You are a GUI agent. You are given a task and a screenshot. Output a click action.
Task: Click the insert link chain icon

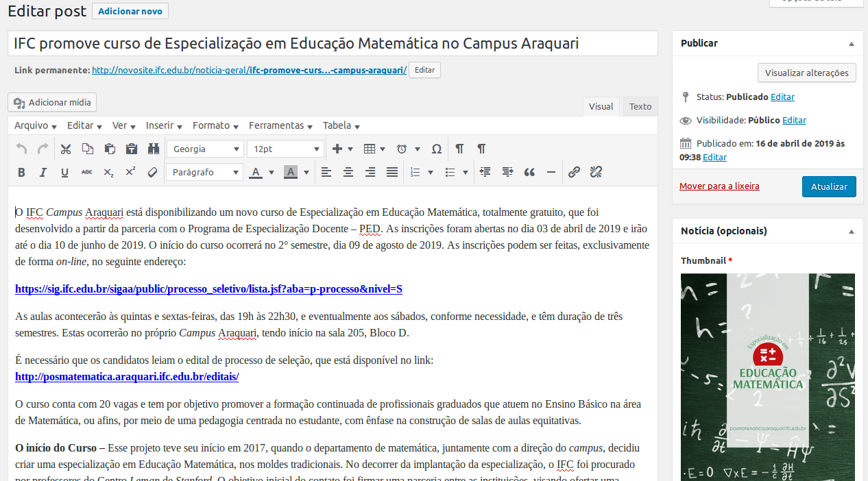(x=574, y=172)
